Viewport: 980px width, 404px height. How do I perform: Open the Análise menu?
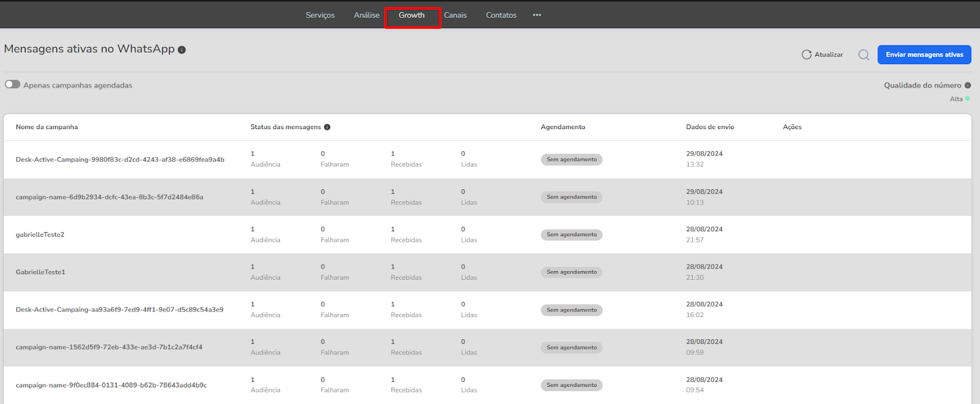click(x=366, y=15)
